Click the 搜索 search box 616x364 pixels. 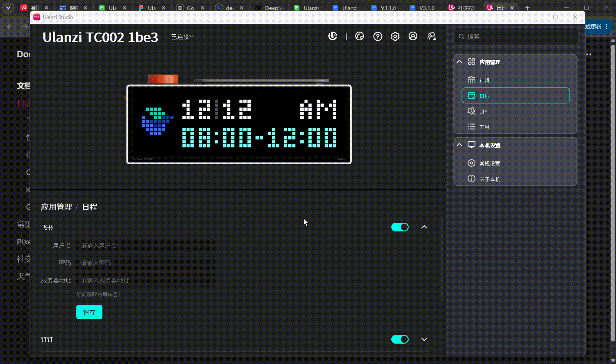coord(516,37)
